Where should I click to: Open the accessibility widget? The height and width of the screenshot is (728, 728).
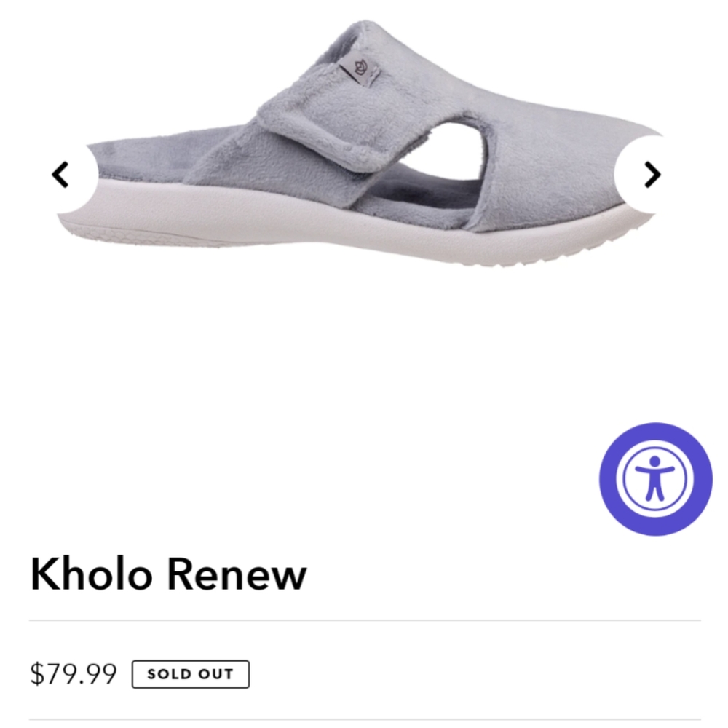655,479
